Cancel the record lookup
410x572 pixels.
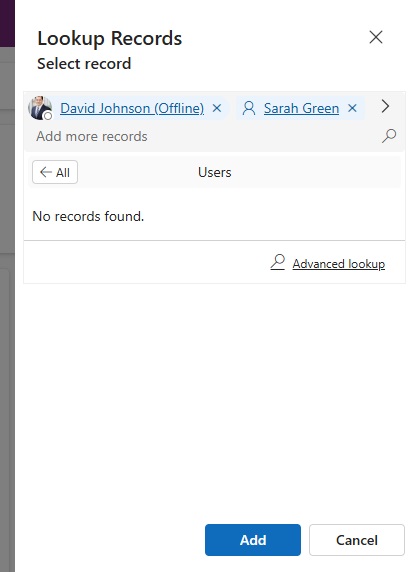[x=357, y=540]
